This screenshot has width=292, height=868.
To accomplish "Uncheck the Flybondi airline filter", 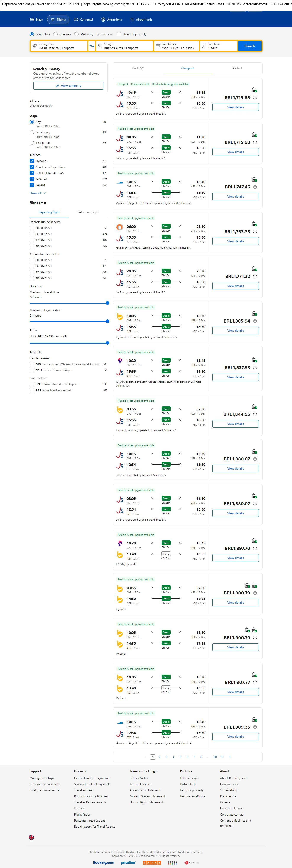I will click(x=32, y=161).
